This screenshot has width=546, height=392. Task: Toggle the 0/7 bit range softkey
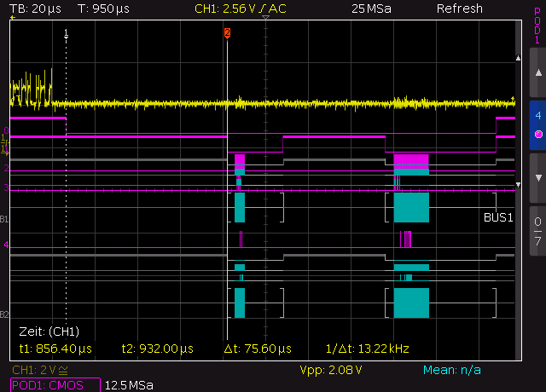click(537, 232)
